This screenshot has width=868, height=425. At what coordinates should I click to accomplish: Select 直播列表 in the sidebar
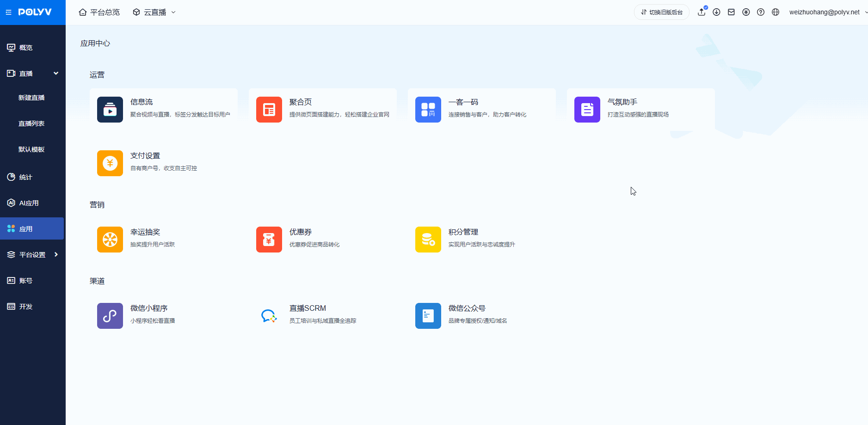click(x=31, y=123)
